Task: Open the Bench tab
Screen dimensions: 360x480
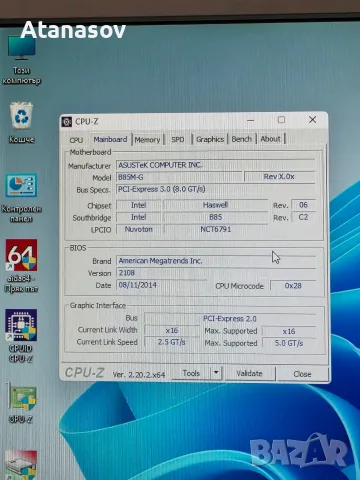Action: click(x=242, y=139)
